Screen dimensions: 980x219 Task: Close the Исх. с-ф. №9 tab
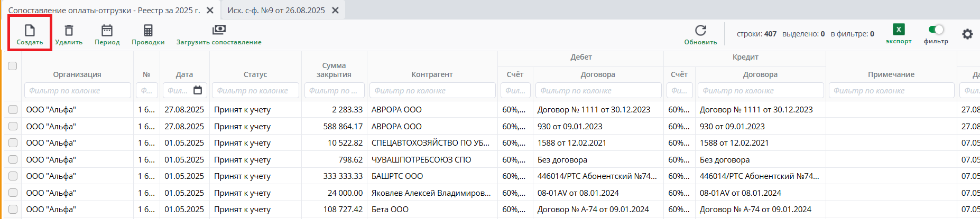tap(335, 10)
